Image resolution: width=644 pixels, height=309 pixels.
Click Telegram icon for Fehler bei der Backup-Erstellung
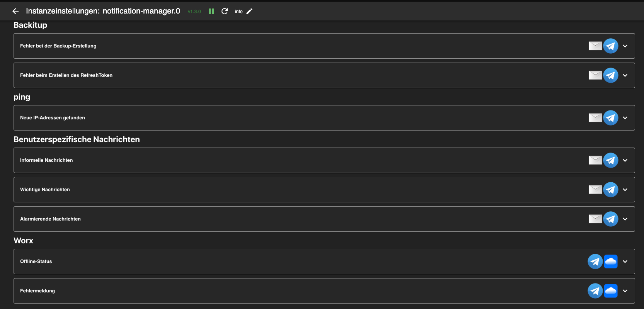(x=611, y=46)
